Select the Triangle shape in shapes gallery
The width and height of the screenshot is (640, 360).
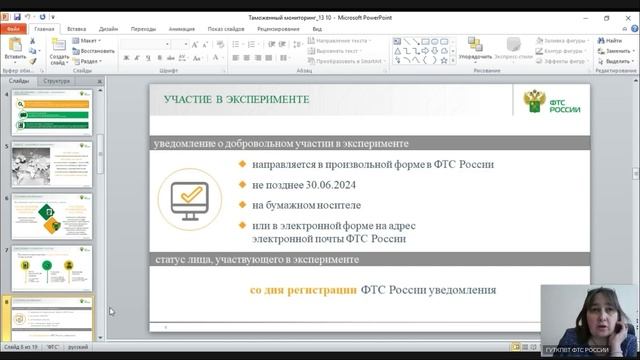(x=397, y=51)
